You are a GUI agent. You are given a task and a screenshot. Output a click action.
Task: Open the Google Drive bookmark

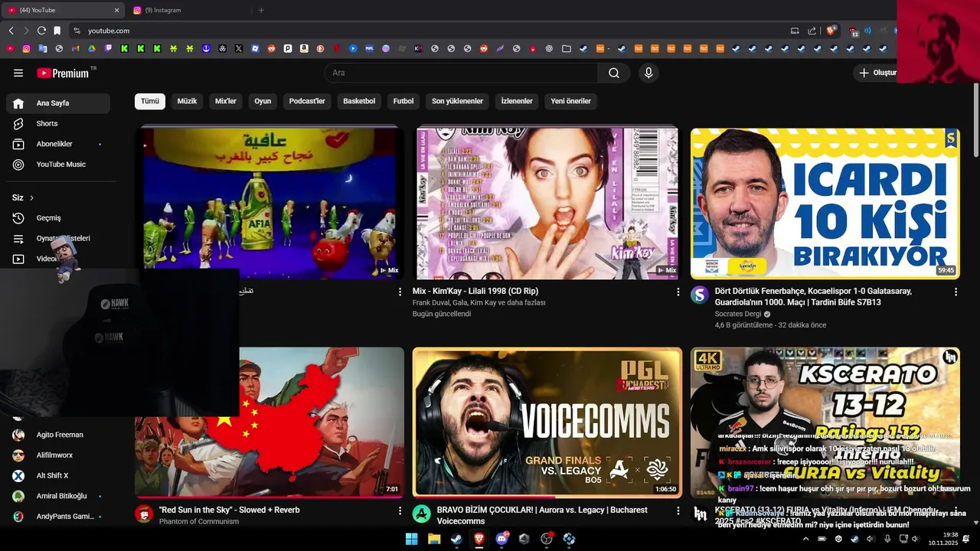[x=92, y=48]
